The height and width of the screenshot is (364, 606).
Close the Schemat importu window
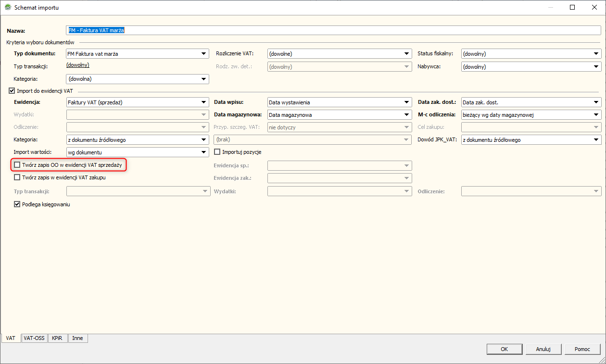[x=594, y=8]
